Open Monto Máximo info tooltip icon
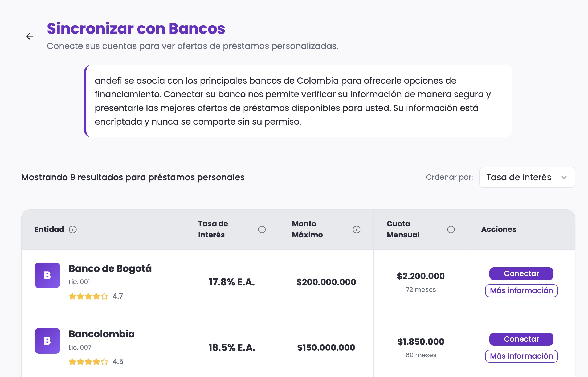Image resolution: width=588 pixels, height=377 pixels. point(356,229)
